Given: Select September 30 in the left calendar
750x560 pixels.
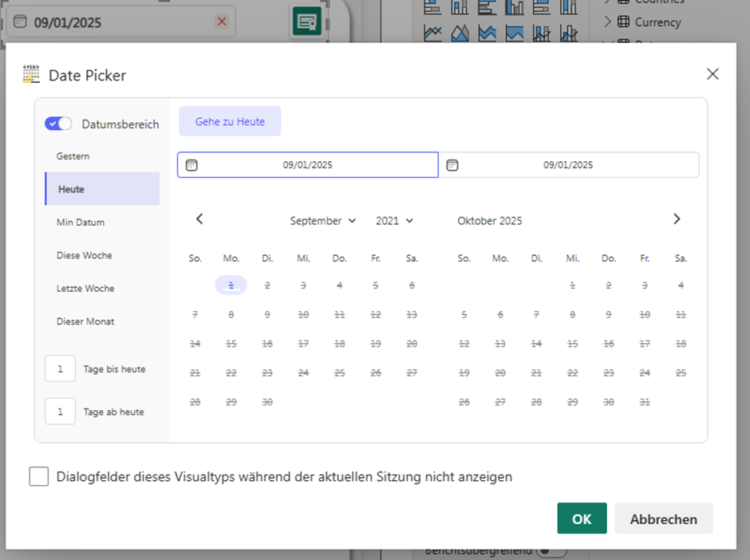Looking at the screenshot, I should (267, 402).
